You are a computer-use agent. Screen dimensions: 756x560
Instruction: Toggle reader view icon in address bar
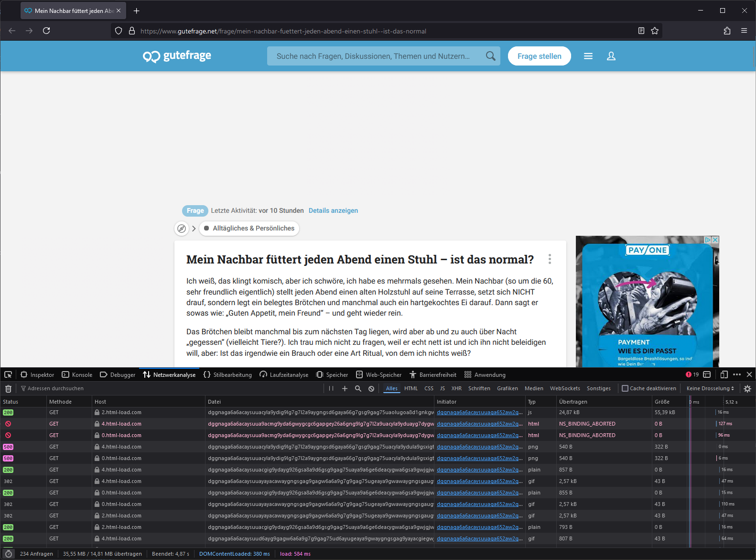pos(641,31)
